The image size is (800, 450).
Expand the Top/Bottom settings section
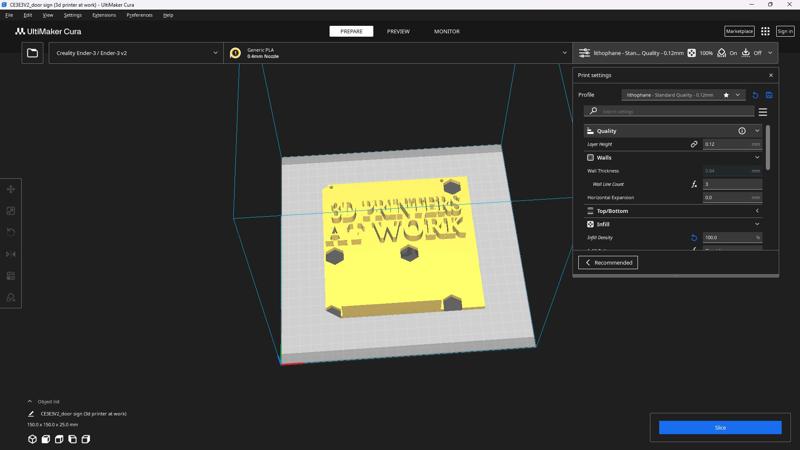pyautogui.click(x=757, y=211)
